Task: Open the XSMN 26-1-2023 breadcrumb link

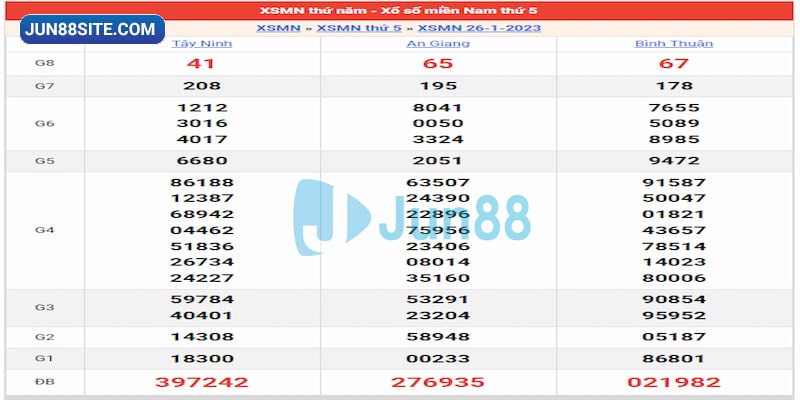Action: [x=479, y=28]
